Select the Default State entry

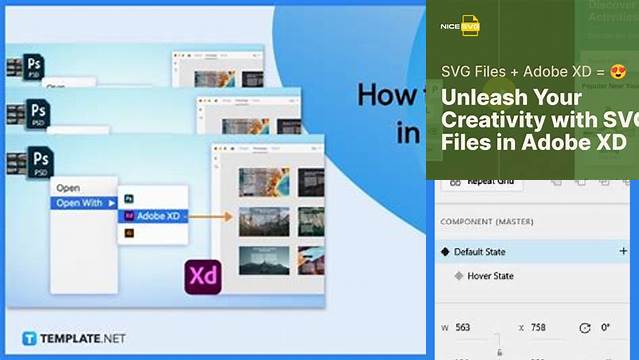point(532,252)
